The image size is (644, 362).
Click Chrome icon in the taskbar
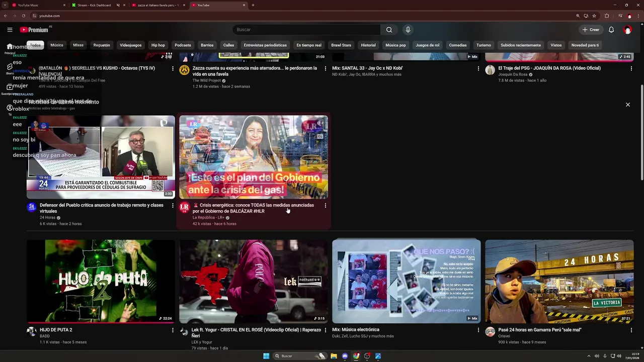pyautogui.click(x=356, y=356)
